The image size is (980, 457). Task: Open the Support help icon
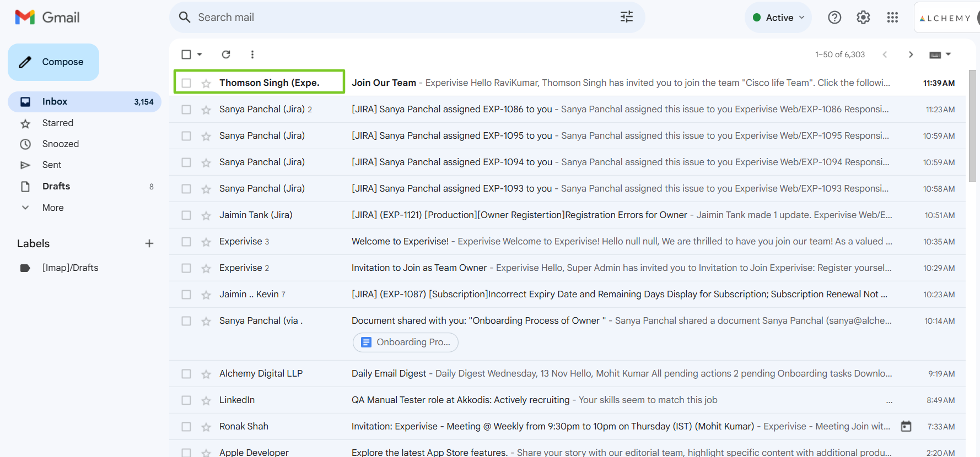(834, 18)
